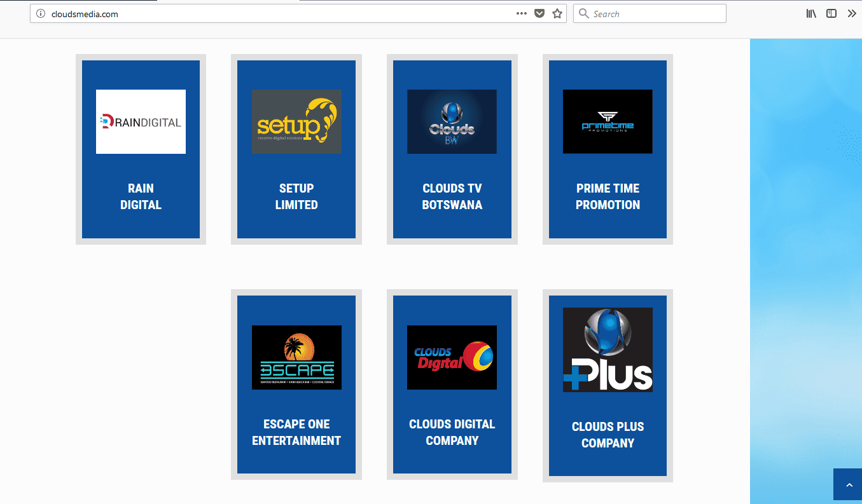The width and height of the screenshot is (862, 504).
Task: Toggle the sidebars icon
Action: coord(831,13)
